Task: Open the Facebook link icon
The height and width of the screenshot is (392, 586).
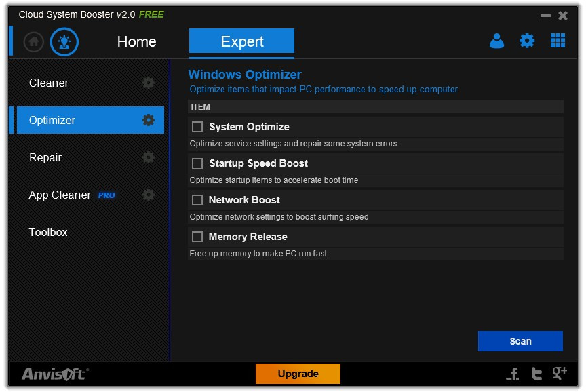Action: pyautogui.click(x=513, y=373)
